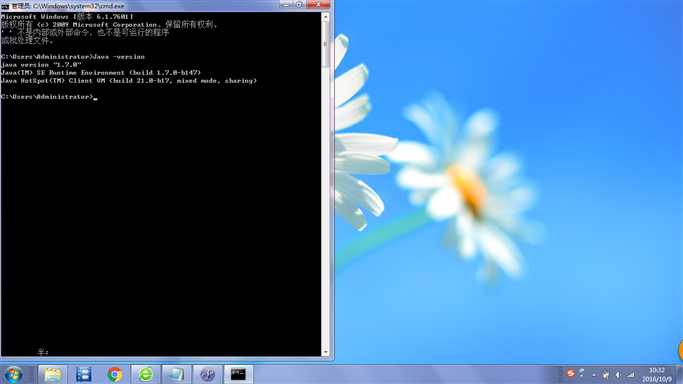
Task: Click the 'java -version' command line
Action: click(73, 57)
